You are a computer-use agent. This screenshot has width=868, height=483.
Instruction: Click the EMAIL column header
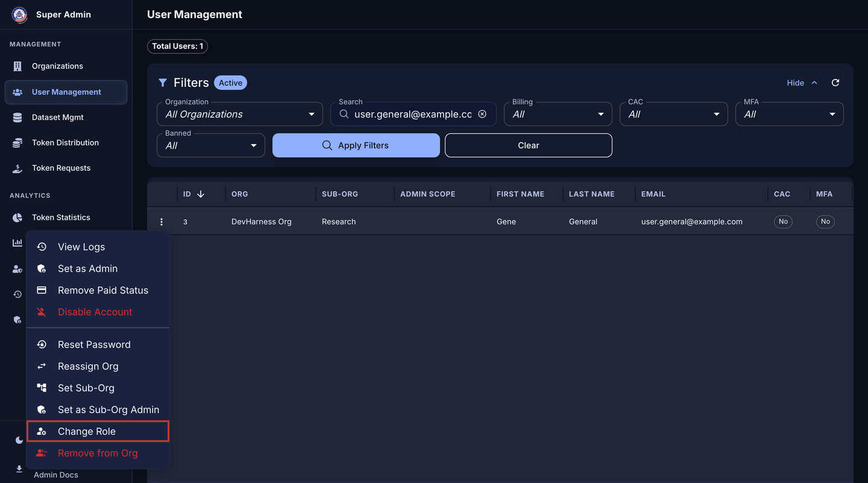click(x=653, y=194)
